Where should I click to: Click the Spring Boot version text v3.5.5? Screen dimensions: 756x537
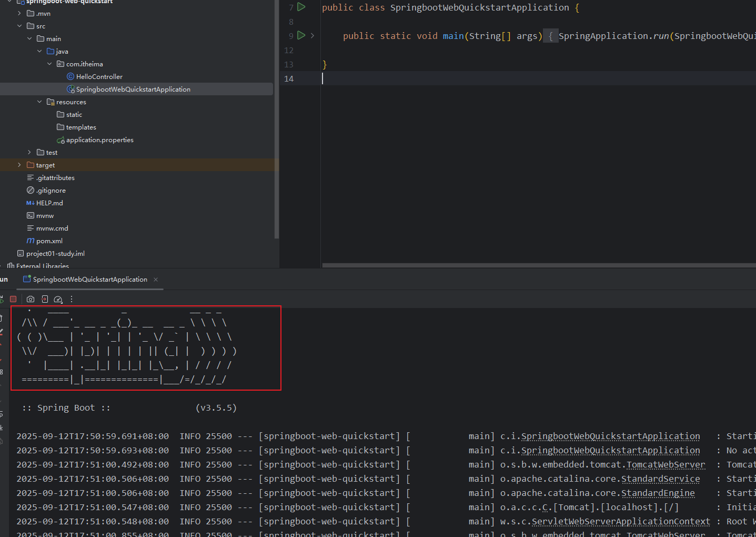[x=216, y=407]
